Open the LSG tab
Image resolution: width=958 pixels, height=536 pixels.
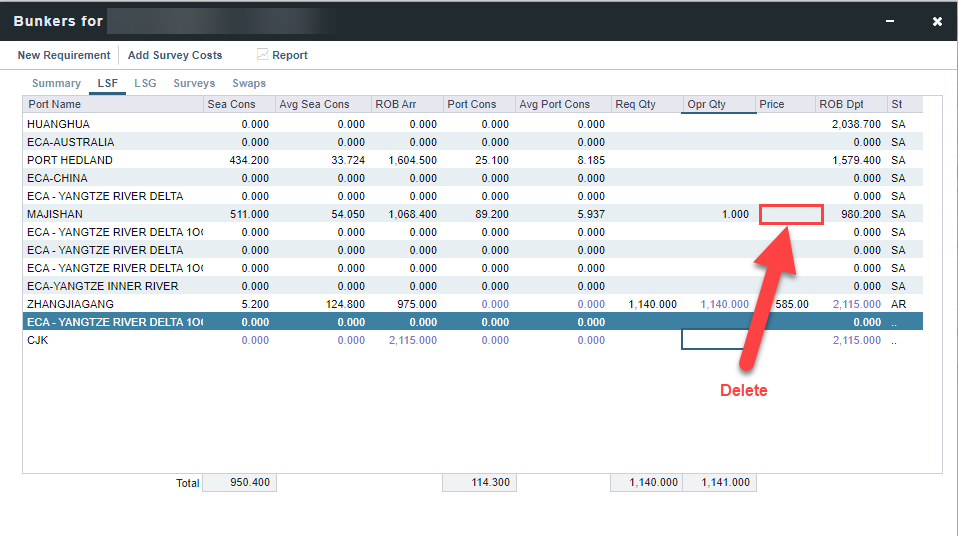(x=145, y=83)
